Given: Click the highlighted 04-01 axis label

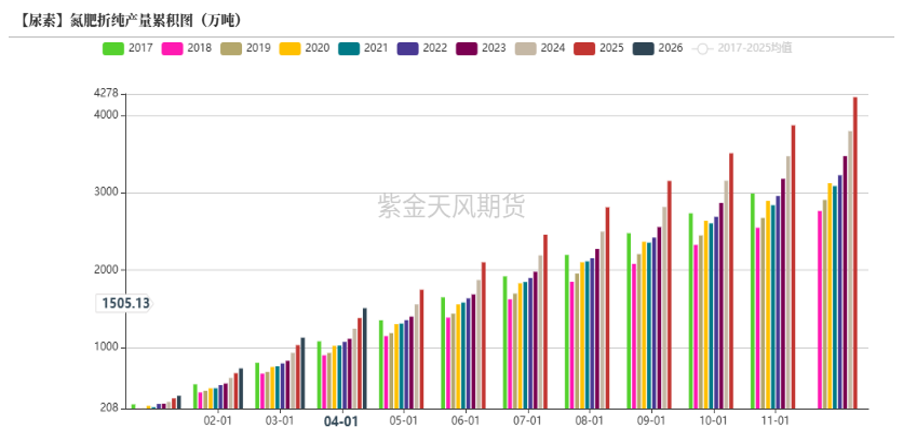Looking at the screenshot, I should point(342,421).
